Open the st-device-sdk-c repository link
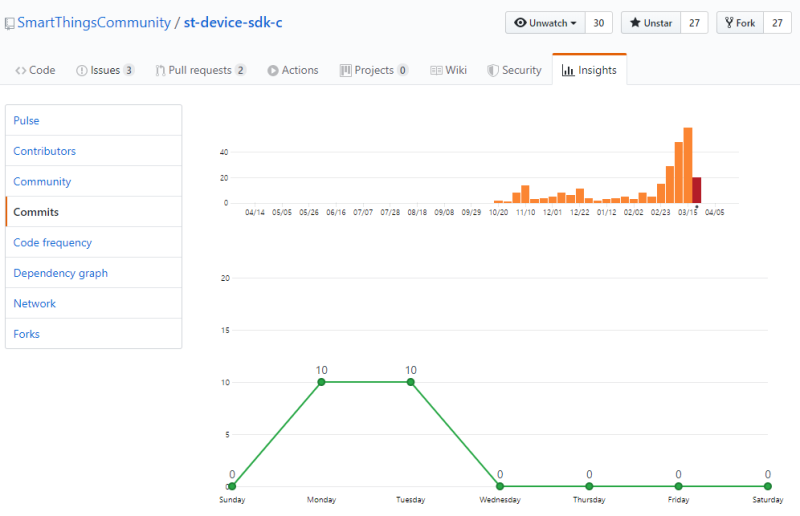Screen dimensions: 800x516 pos(233,23)
